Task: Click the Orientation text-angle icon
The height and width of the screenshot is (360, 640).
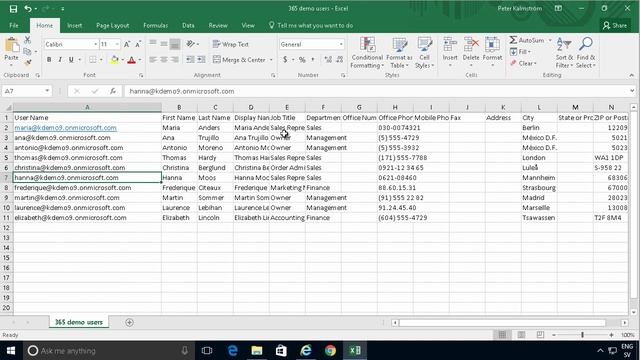Action: pyautogui.click(x=190, y=44)
